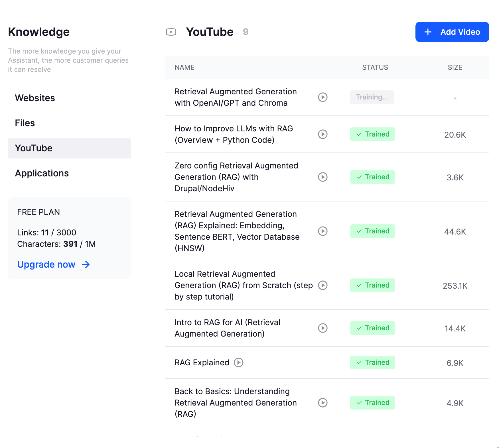Click 'Intro to RAG for AI' title
The width and height of the screenshot is (499, 448).
click(227, 328)
